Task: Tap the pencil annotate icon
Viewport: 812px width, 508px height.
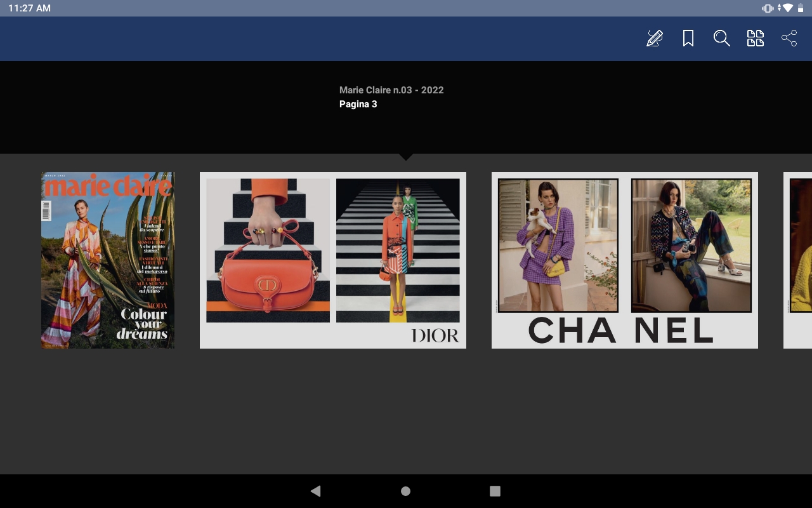Action: click(655, 39)
